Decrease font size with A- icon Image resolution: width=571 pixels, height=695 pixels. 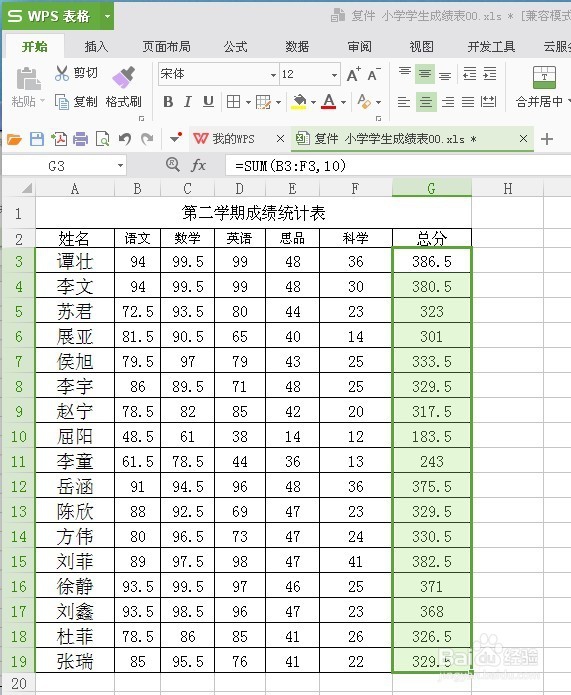tap(374, 74)
